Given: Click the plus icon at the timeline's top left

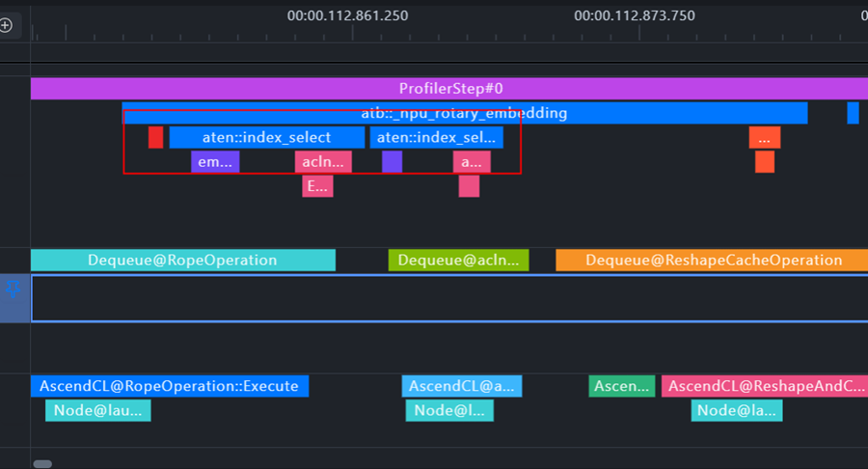Looking at the screenshot, I should (6, 25).
